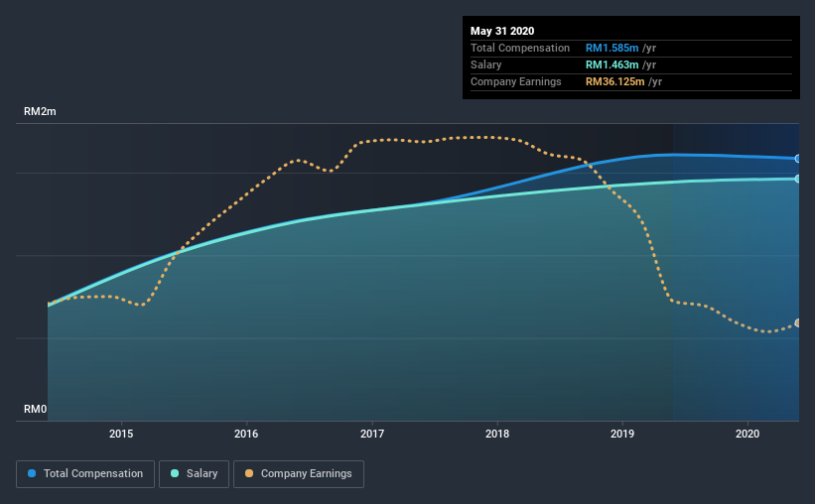The image size is (815, 504).
Task: Toggle the Salary legend button
Action: [x=194, y=474]
